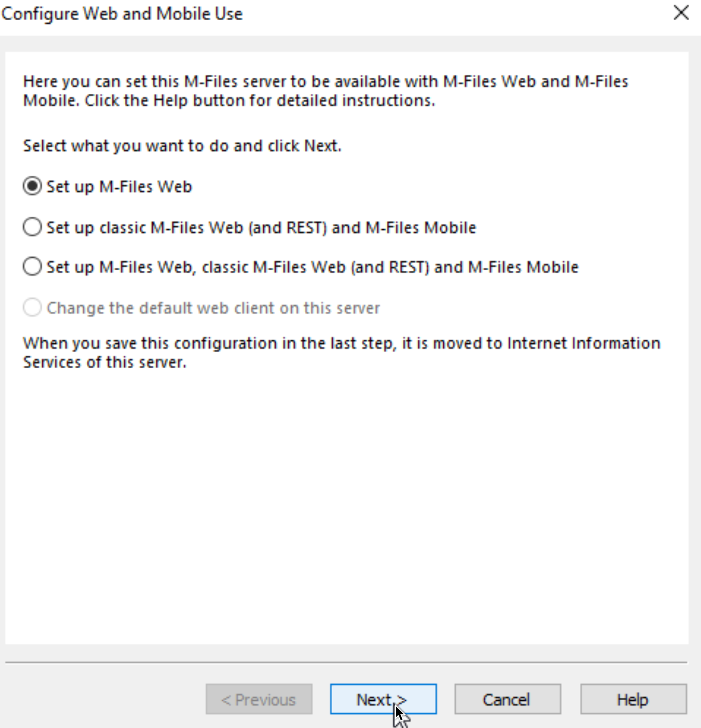Click the label "Set up classic M-Files Web (and REST) and M-Files Mobile"
701x728 pixels.
coord(261,227)
